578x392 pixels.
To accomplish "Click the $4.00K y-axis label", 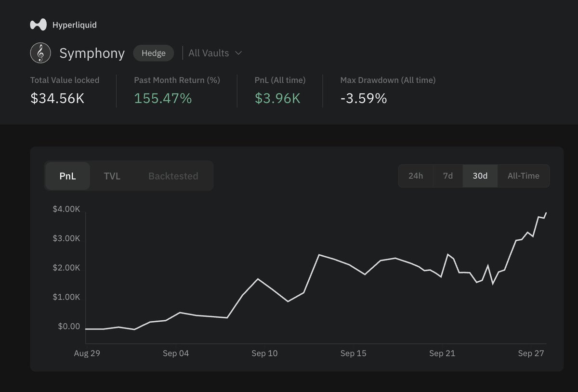I will point(66,209).
